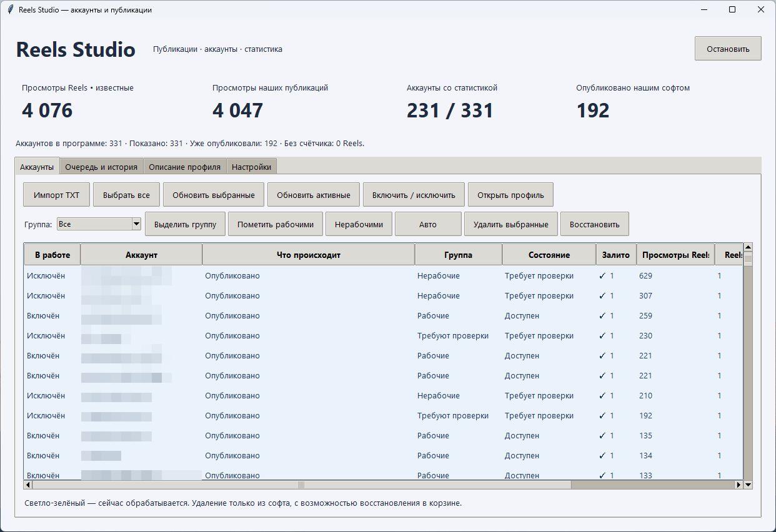Click the horizontal scrollbar thumb
This screenshot has height=532, width=776.
pos(302,485)
